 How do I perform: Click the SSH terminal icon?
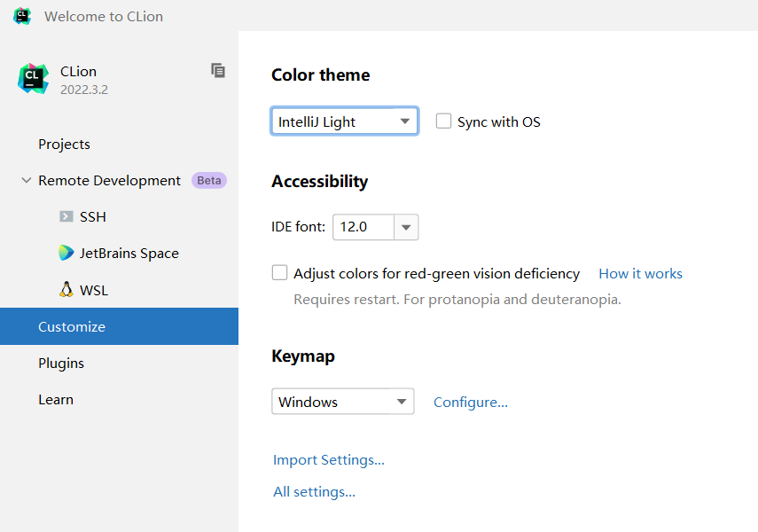coord(66,216)
